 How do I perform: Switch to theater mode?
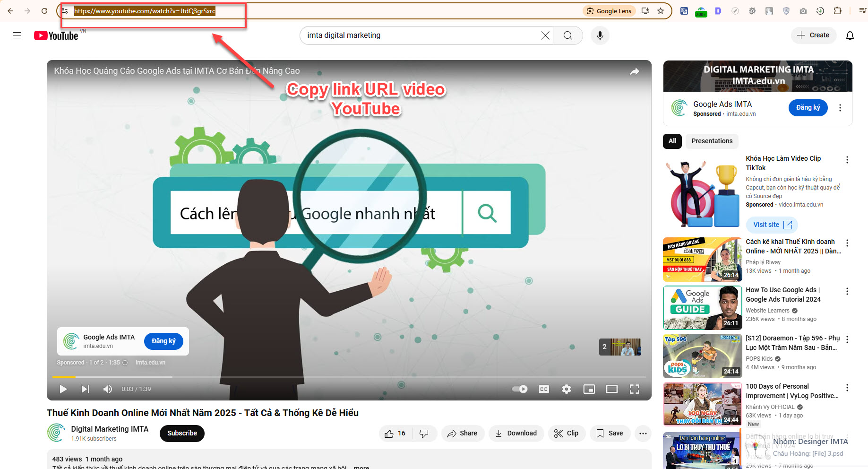(612, 389)
